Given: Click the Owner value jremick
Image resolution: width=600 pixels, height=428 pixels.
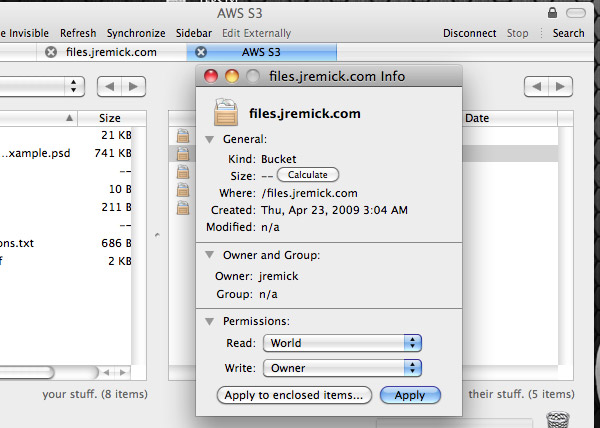Looking at the screenshot, I should click(278, 276).
